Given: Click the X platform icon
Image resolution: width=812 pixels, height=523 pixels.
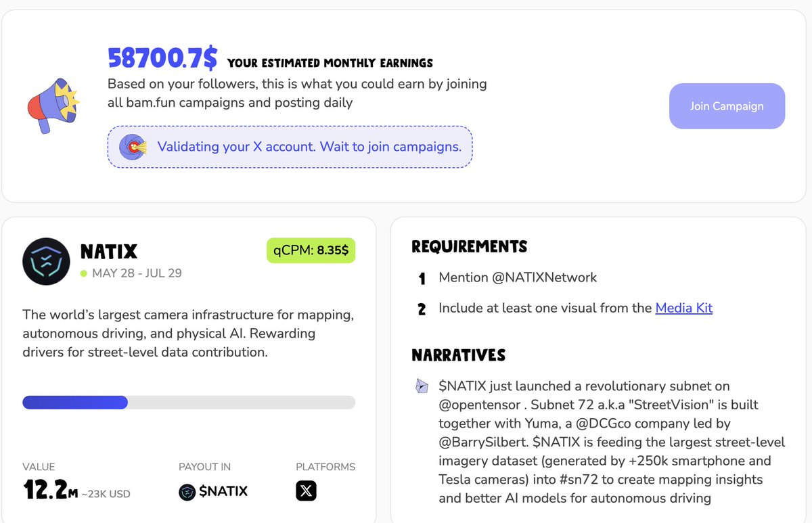Looking at the screenshot, I should (306, 491).
